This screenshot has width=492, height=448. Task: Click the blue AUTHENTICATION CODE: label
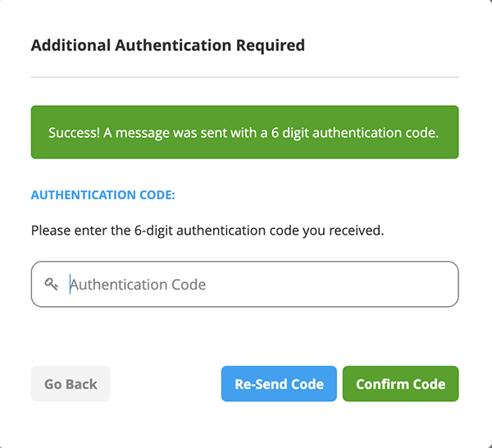point(103,195)
